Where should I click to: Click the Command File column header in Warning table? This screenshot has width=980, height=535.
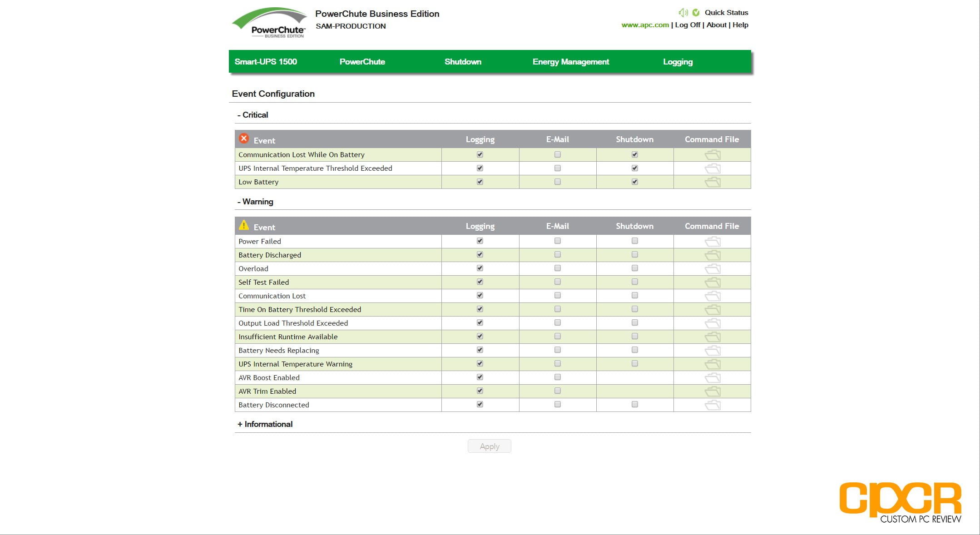pyautogui.click(x=712, y=226)
